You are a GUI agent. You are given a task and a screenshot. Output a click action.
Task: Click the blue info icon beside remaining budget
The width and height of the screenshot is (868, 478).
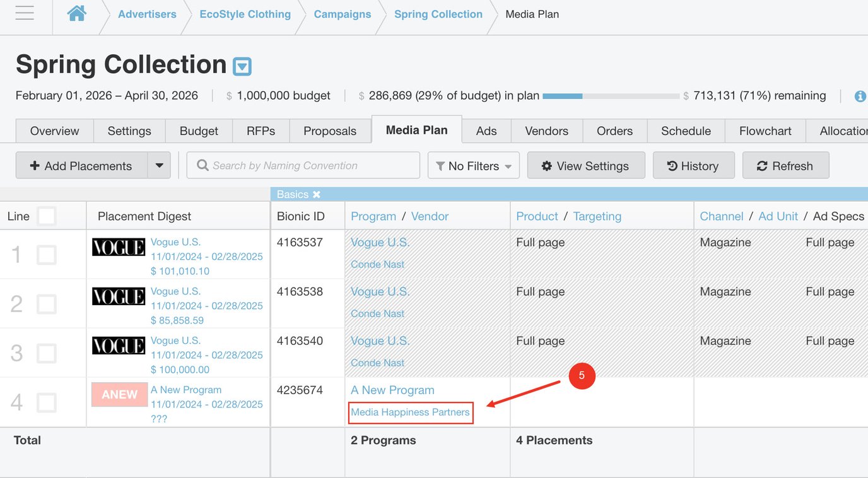(x=860, y=96)
